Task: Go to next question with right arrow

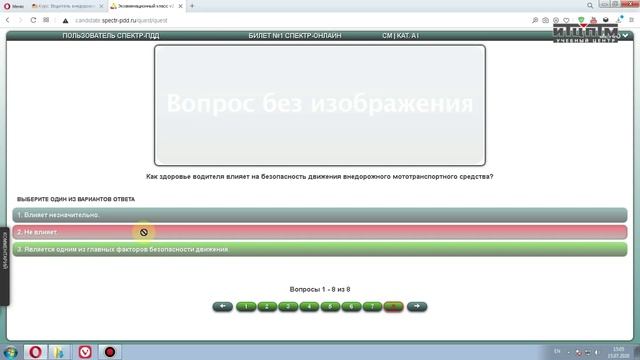Action: [417, 306]
